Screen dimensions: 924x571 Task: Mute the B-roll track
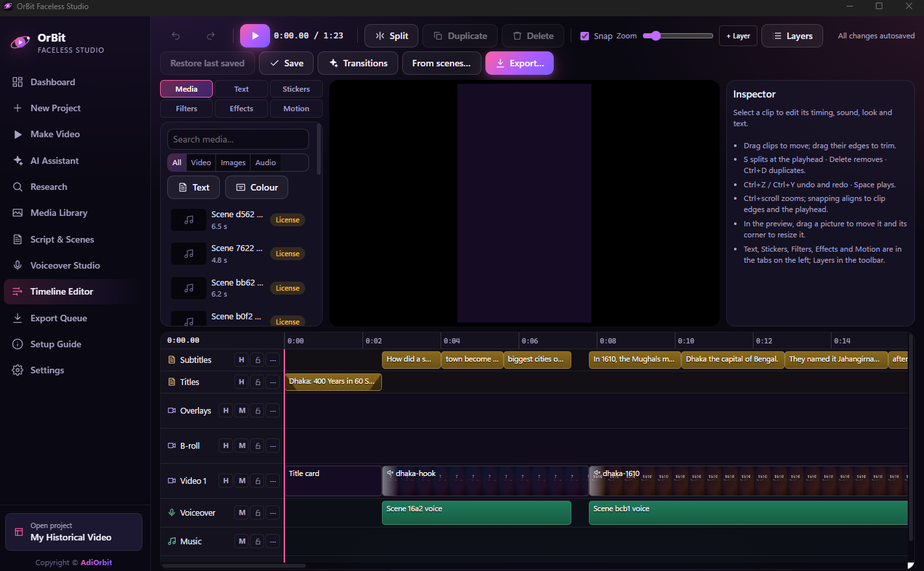coord(242,445)
